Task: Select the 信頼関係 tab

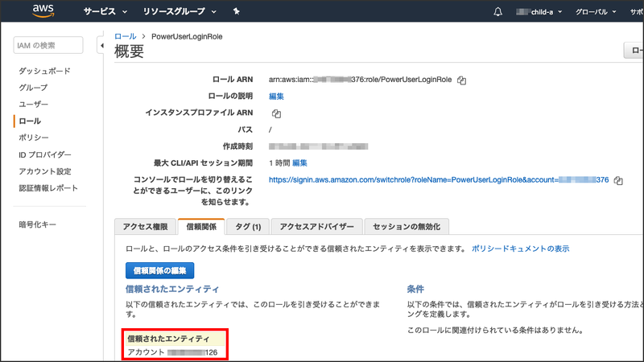Action: [201, 227]
